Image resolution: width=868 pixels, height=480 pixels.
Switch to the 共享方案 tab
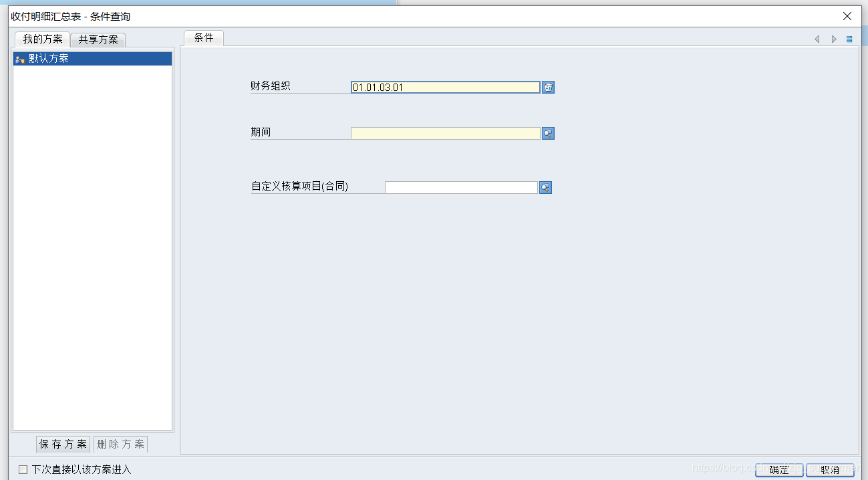coord(98,39)
